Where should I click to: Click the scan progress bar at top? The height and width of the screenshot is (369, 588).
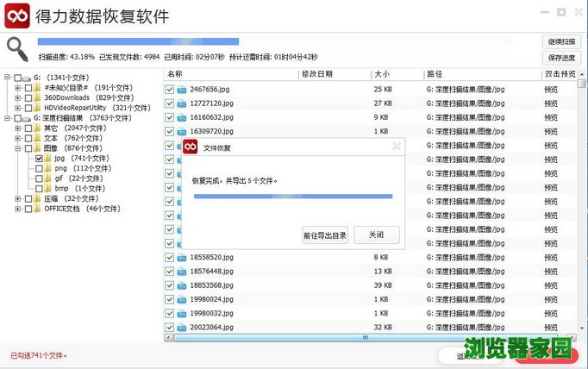(x=285, y=41)
